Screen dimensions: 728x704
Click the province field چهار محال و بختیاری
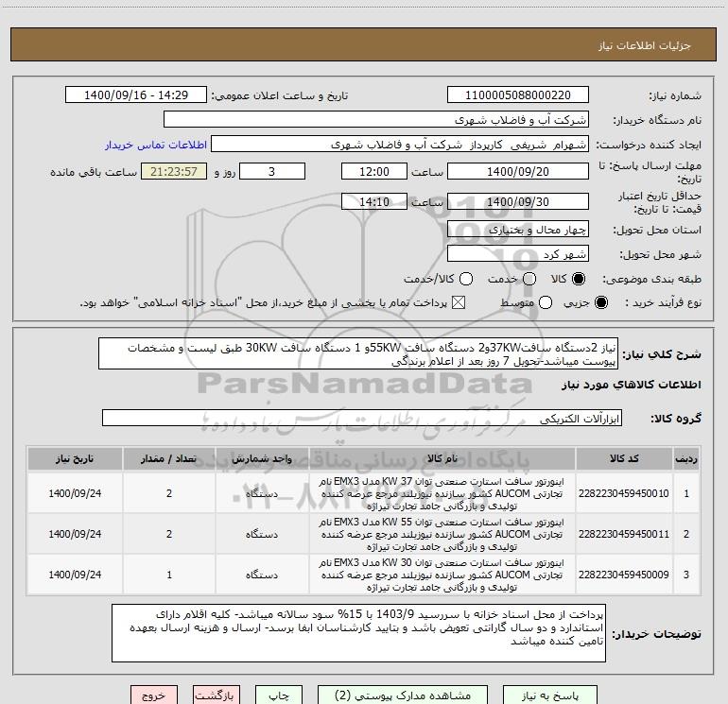[x=518, y=229]
